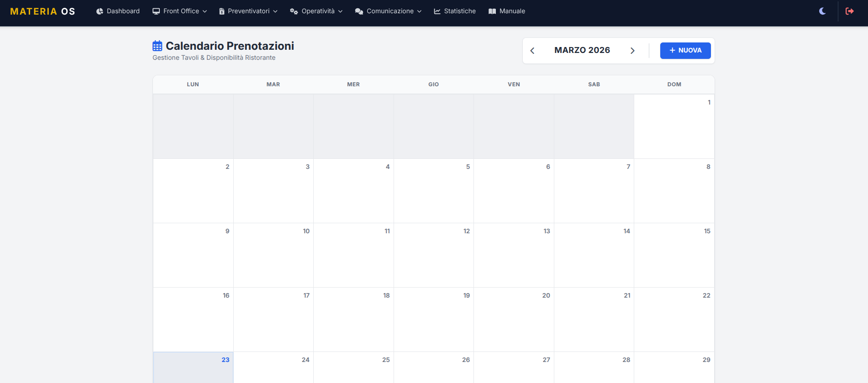Click the calendar icon beside Calendario Prenotazioni
Viewport: 868px width, 383px height.
coord(157,46)
